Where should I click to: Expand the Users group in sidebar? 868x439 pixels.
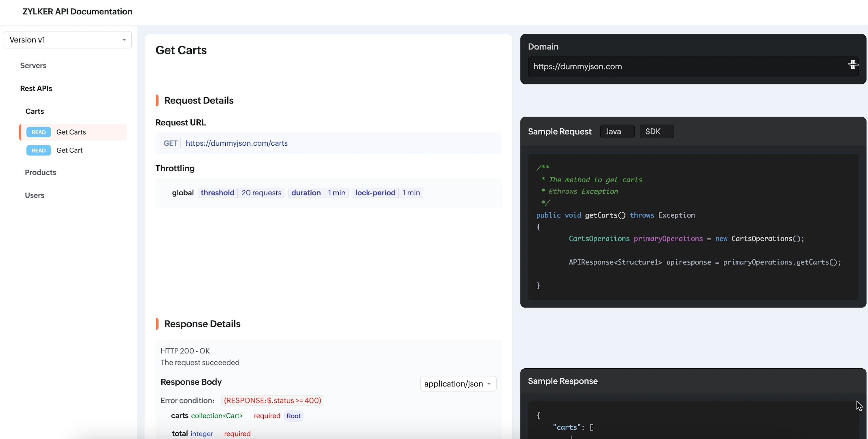[35, 195]
